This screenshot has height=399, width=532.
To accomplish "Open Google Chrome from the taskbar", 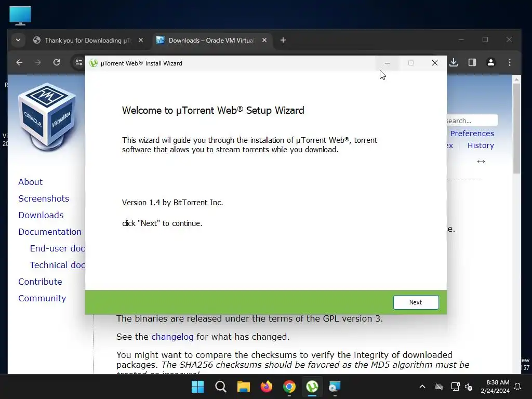I will [289, 387].
